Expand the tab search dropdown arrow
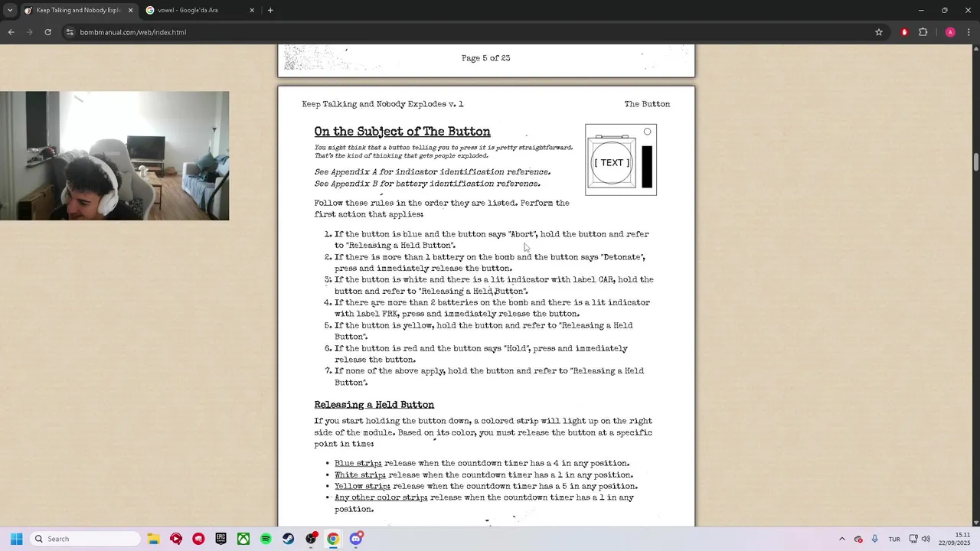Image resolution: width=980 pixels, height=551 pixels. tap(10, 10)
